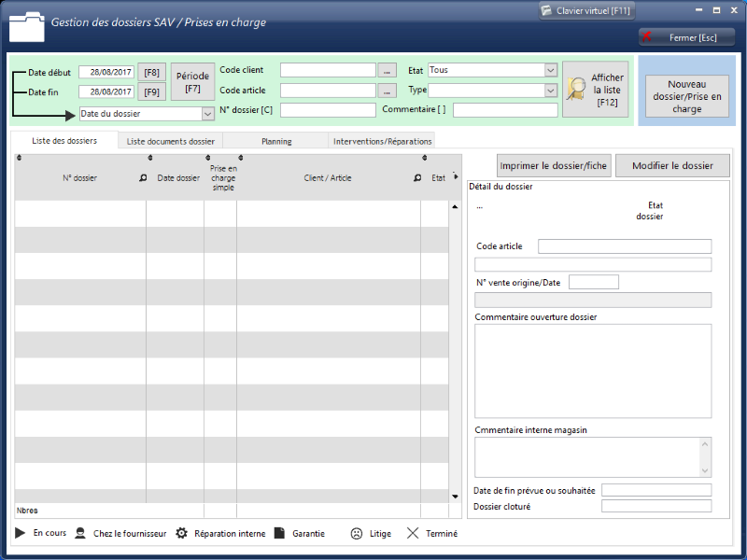Expand the Type dropdown list
Screen dimensions: 747x560
550,91
